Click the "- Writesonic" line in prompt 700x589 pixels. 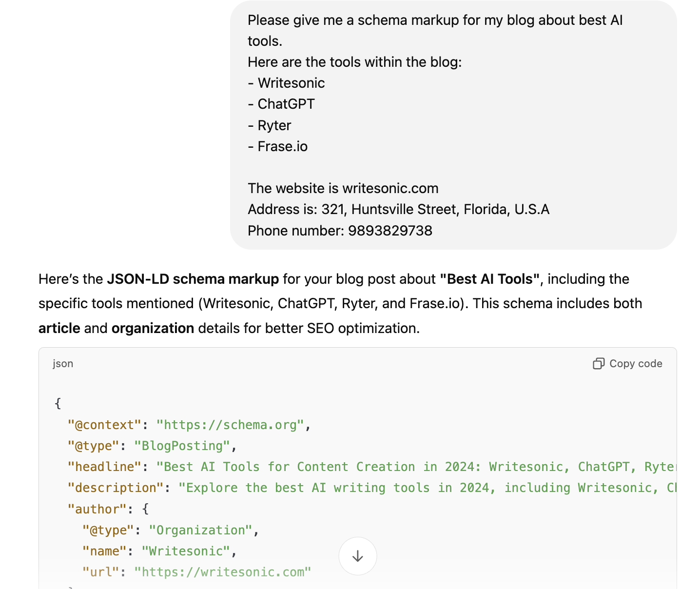[286, 83]
